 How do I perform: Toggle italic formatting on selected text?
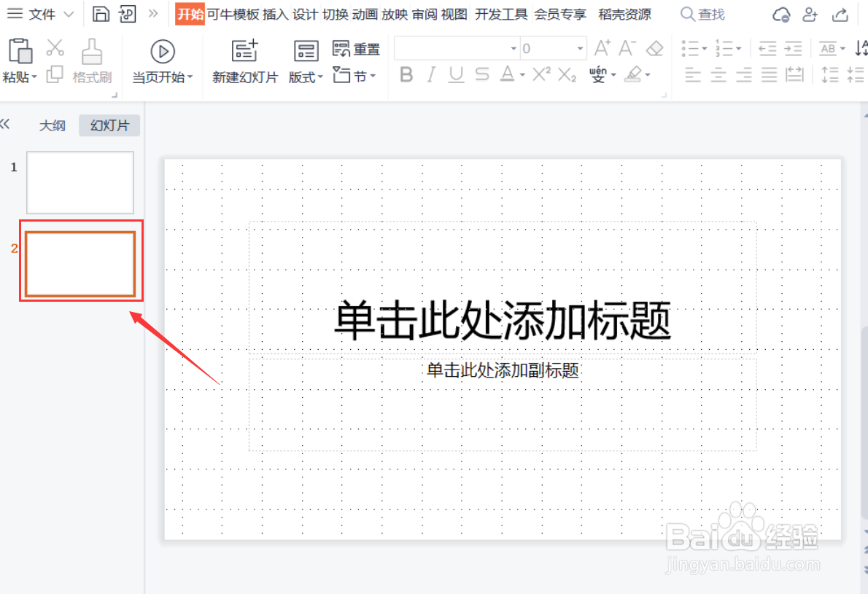click(431, 74)
